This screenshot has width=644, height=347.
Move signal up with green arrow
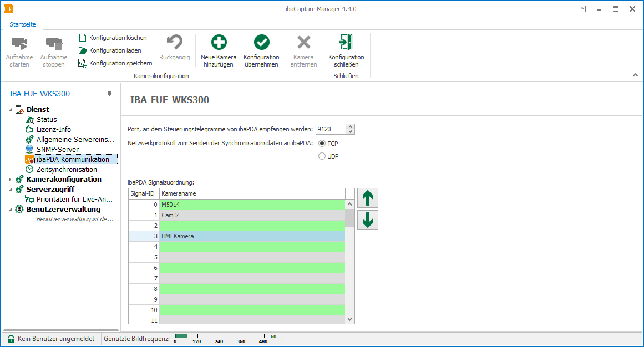367,198
